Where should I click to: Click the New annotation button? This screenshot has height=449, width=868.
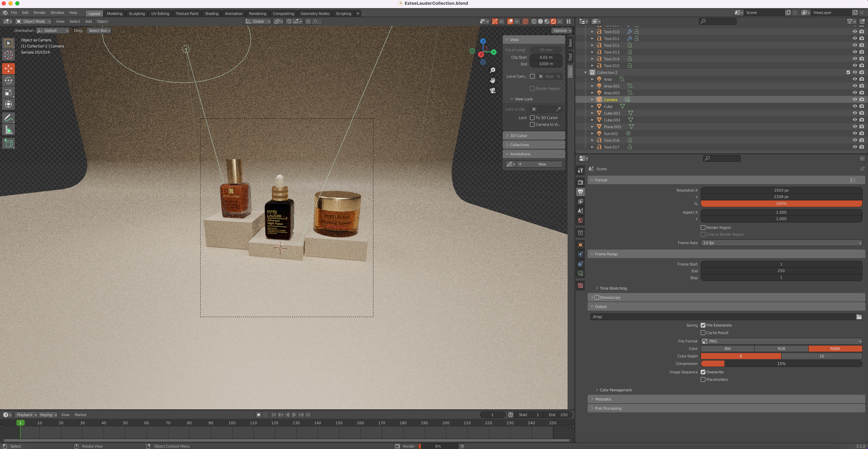539,164
